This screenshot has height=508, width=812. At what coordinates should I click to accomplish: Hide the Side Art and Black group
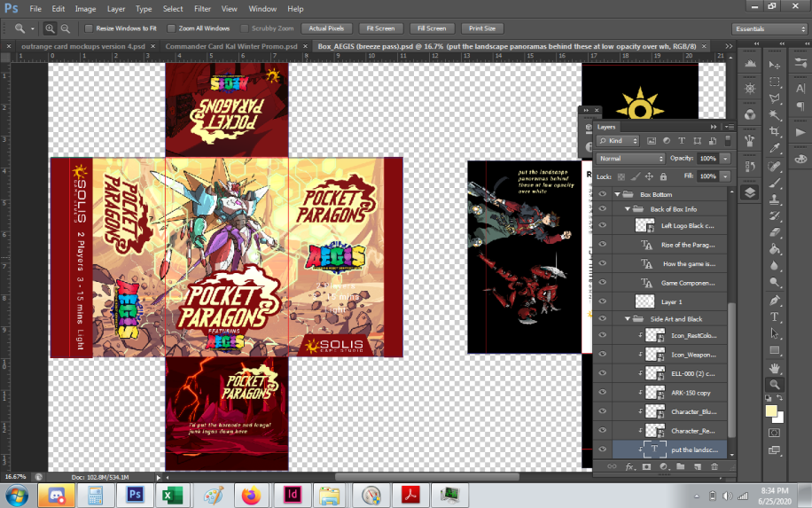point(602,319)
